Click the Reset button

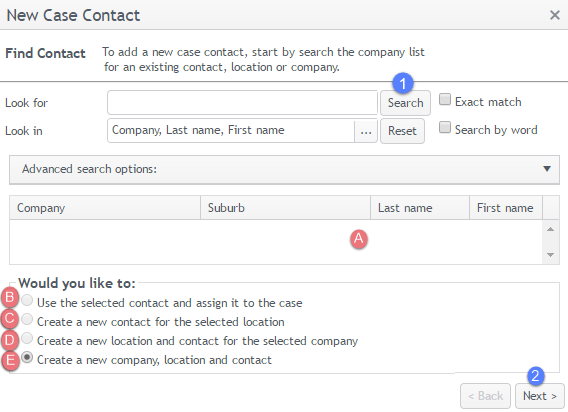click(402, 131)
